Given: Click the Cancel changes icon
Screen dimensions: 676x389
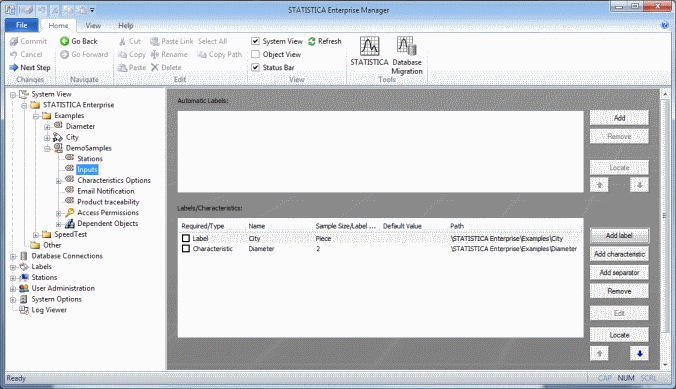Looking at the screenshot, I should click(x=13, y=54).
